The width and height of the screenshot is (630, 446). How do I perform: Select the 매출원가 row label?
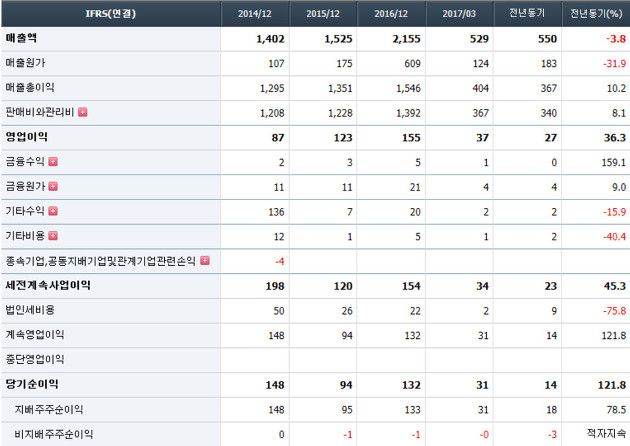(25, 63)
